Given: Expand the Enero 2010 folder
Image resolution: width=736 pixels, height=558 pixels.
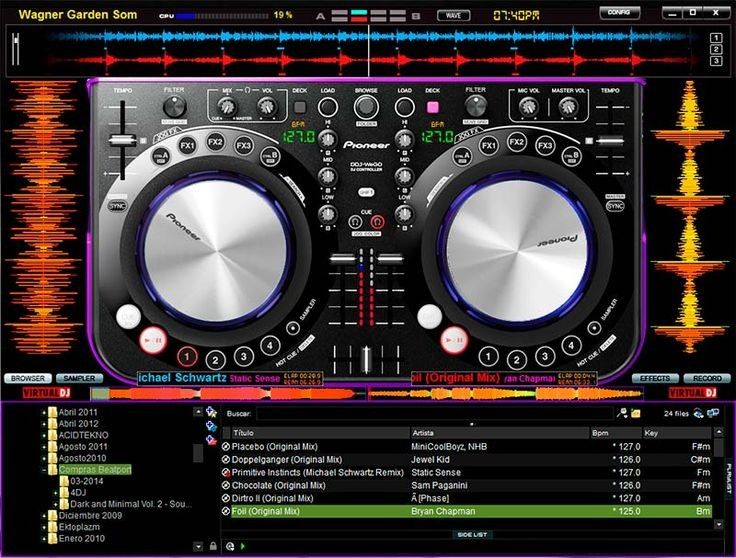Looking at the screenshot, I should [x=44, y=539].
